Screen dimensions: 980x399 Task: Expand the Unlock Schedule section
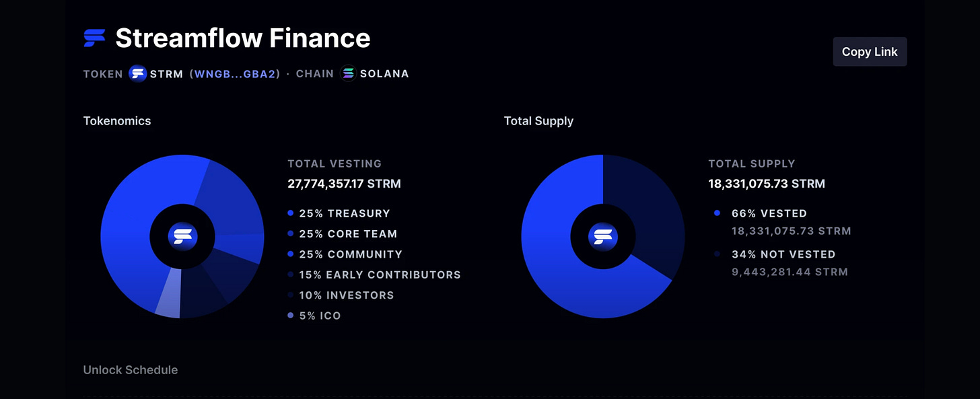131,369
